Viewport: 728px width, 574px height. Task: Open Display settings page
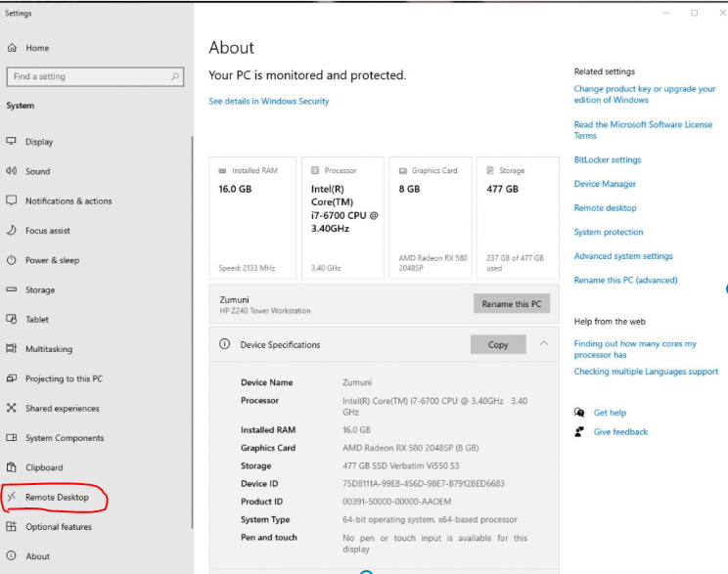coord(39,142)
